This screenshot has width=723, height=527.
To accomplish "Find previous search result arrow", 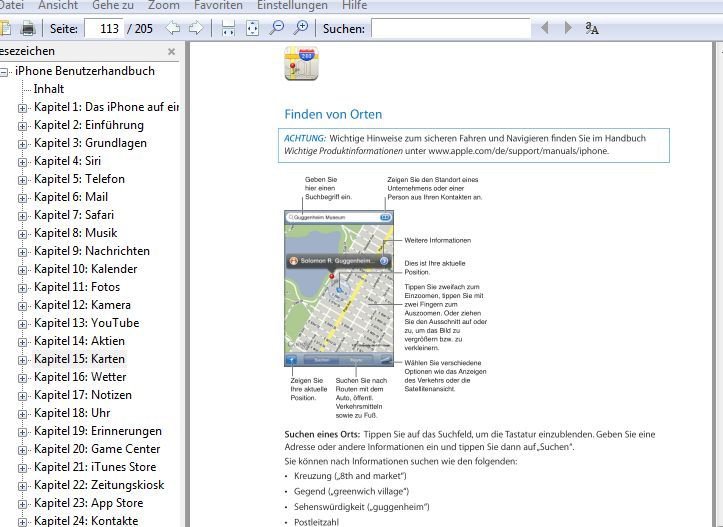I will tap(545, 28).
